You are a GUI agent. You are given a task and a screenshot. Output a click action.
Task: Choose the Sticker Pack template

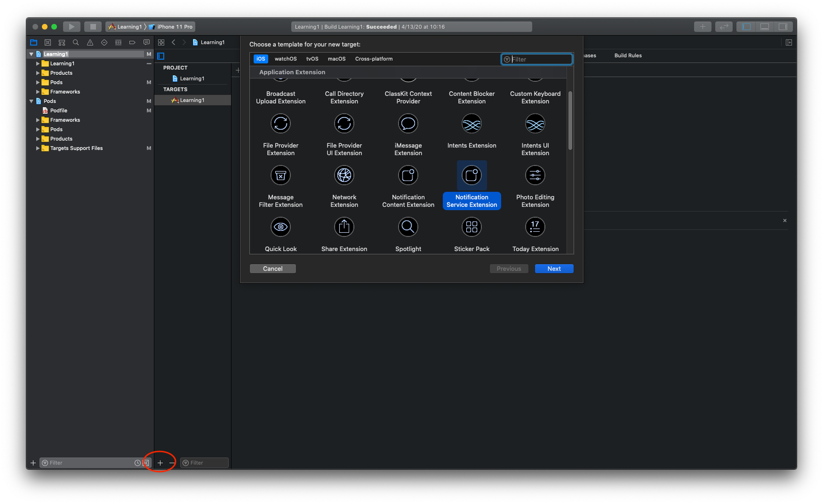(x=471, y=234)
